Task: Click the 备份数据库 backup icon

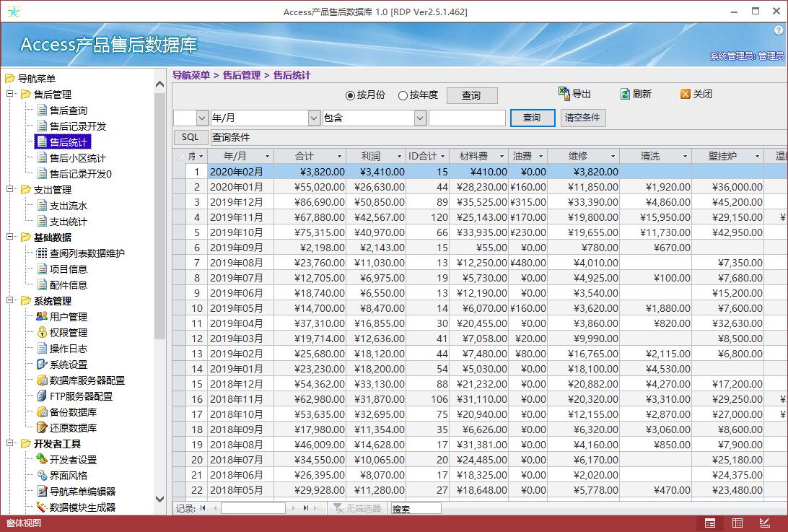Action: click(x=42, y=412)
